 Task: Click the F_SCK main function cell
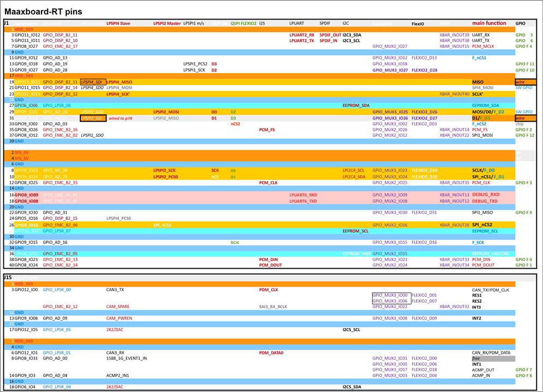(x=478, y=243)
